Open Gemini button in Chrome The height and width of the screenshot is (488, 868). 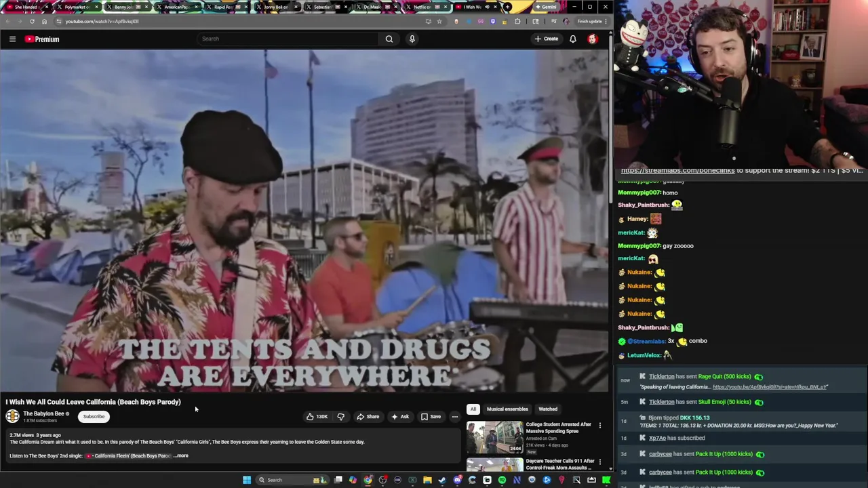pos(545,7)
